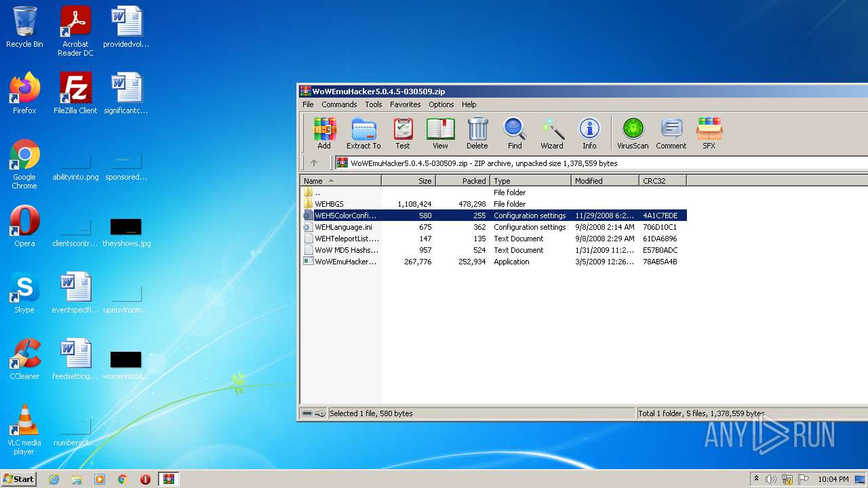Sort by the Name column header
868x488 pixels.
click(340, 180)
